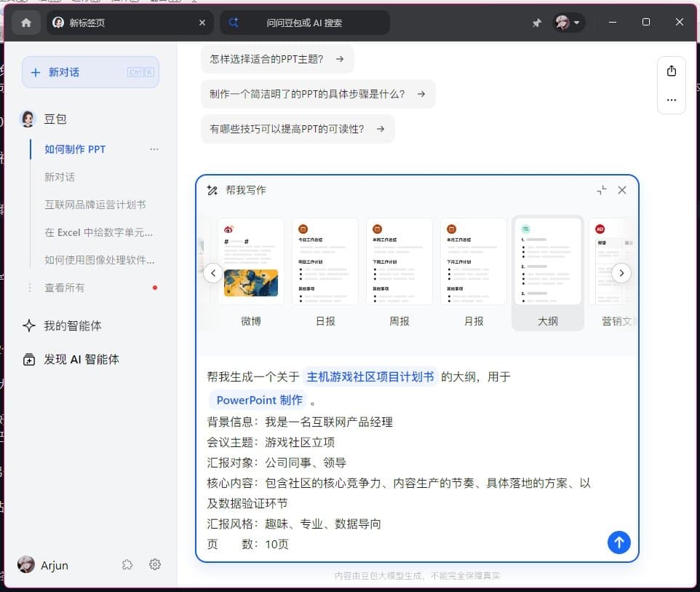Viewport: 700px width, 592px height.
Task: Share the conversation using the share icon
Action: pos(670,71)
